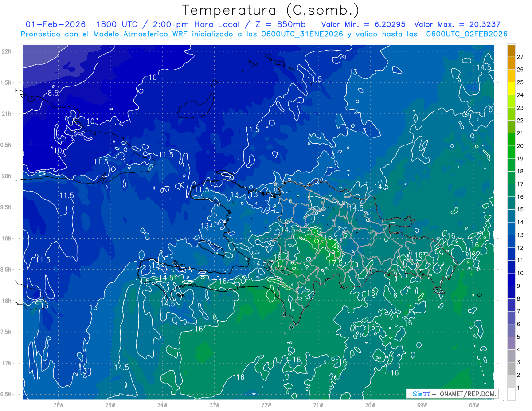Click the legend value "23" on the color scale
Viewport: 532px width, 411px height.
[520, 108]
